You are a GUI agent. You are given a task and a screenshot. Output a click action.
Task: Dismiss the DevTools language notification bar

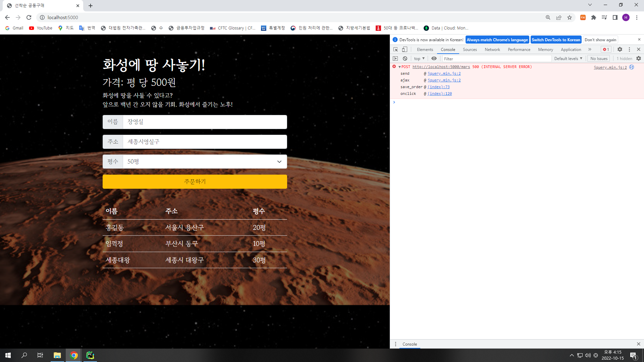[x=639, y=40]
